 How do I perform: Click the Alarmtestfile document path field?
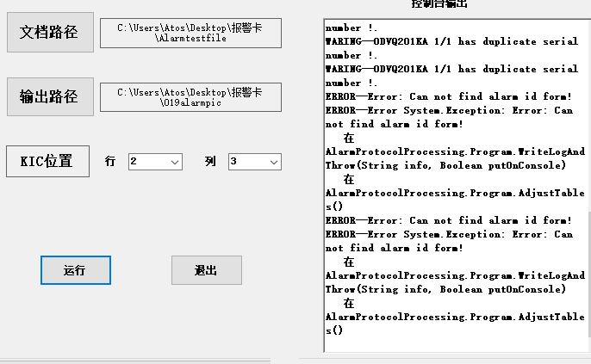click(190, 33)
